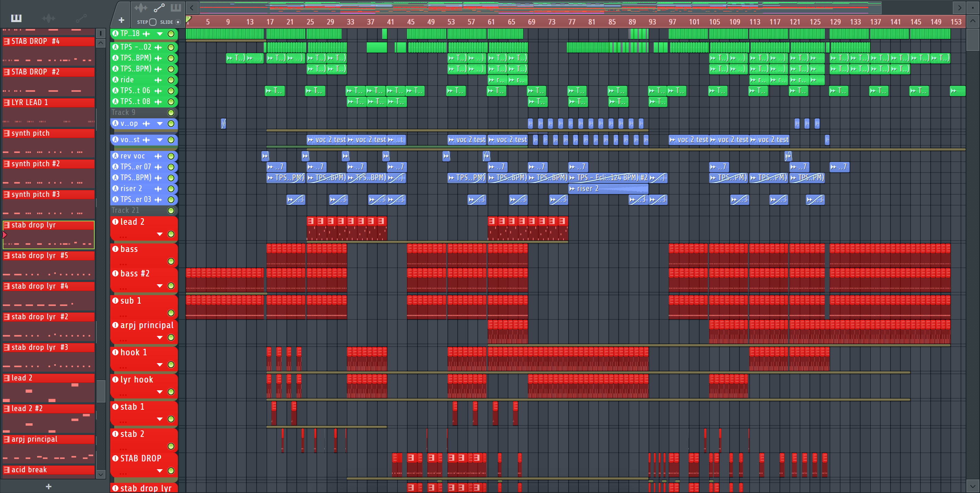Expand the lyr hook track arrow
Screen dimensions: 980x493
160,392
